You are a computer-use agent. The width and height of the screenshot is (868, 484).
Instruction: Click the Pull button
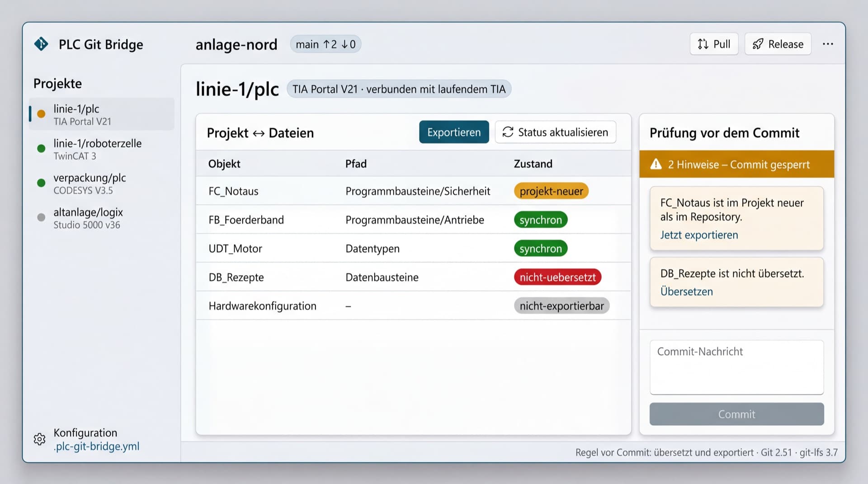(x=714, y=44)
